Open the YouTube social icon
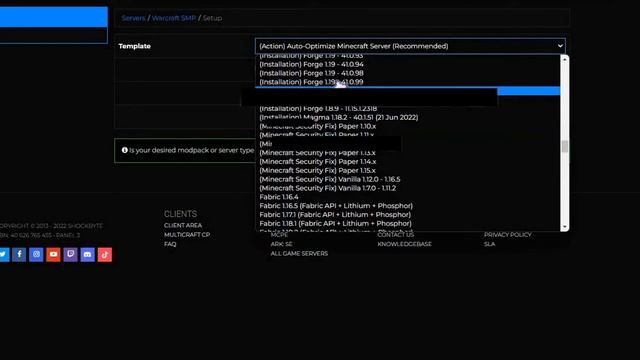The image size is (640, 360). click(53, 255)
